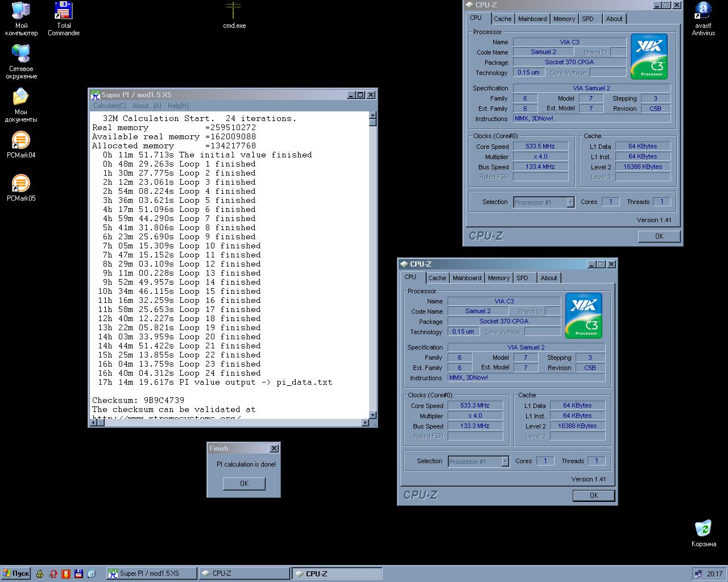Image resolution: width=728 pixels, height=582 pixels.
Task: Click OK in the upper CPU-Z window
Action: pyautogui.click(x=659, y=236)
